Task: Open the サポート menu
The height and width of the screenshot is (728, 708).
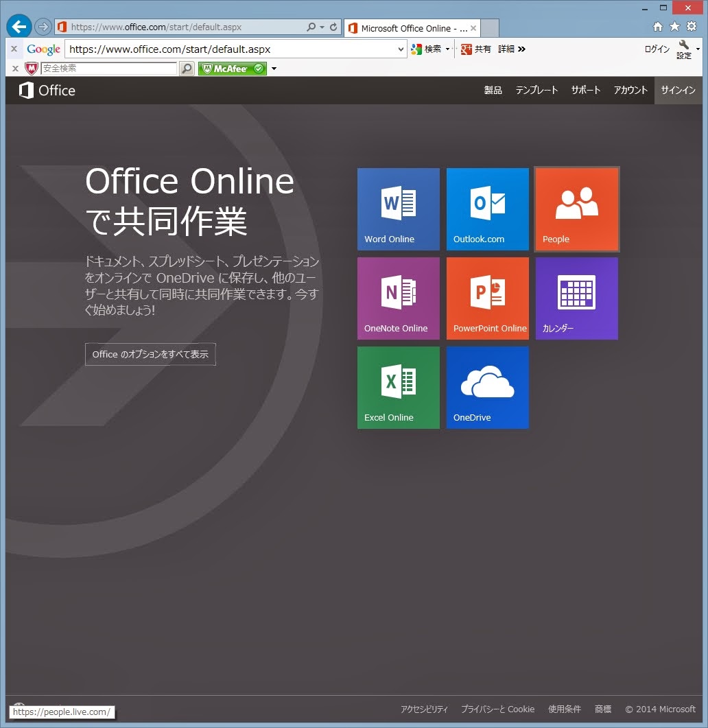Action: (x=586, y=90)
